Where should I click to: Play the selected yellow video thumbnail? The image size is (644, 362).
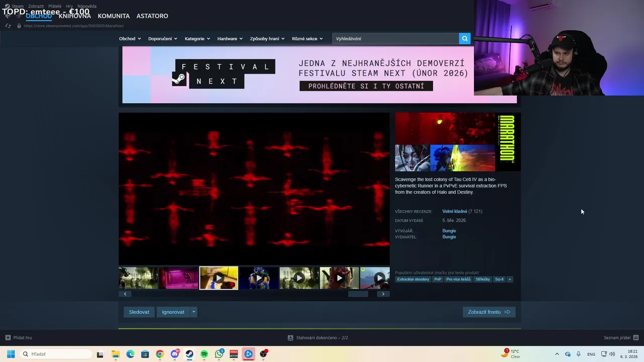219,278
